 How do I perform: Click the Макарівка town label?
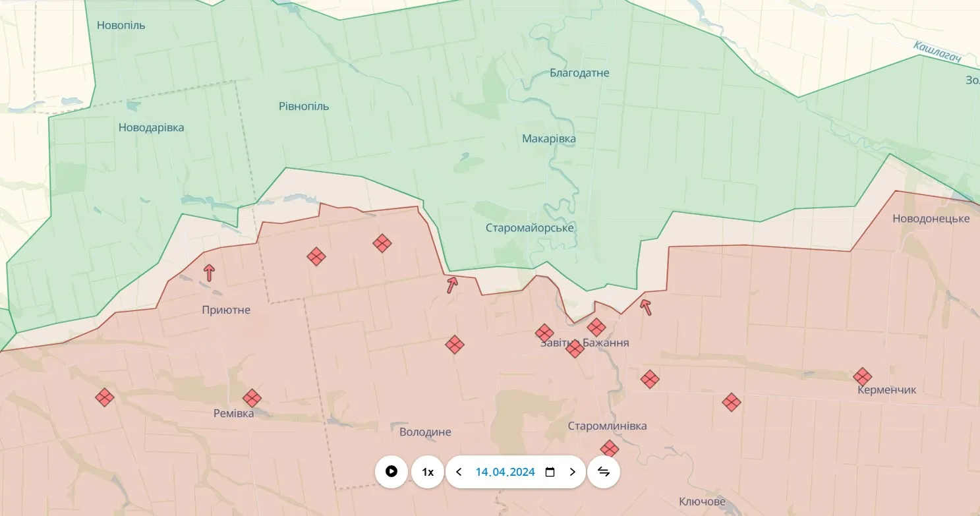click(x=548, y=139)
